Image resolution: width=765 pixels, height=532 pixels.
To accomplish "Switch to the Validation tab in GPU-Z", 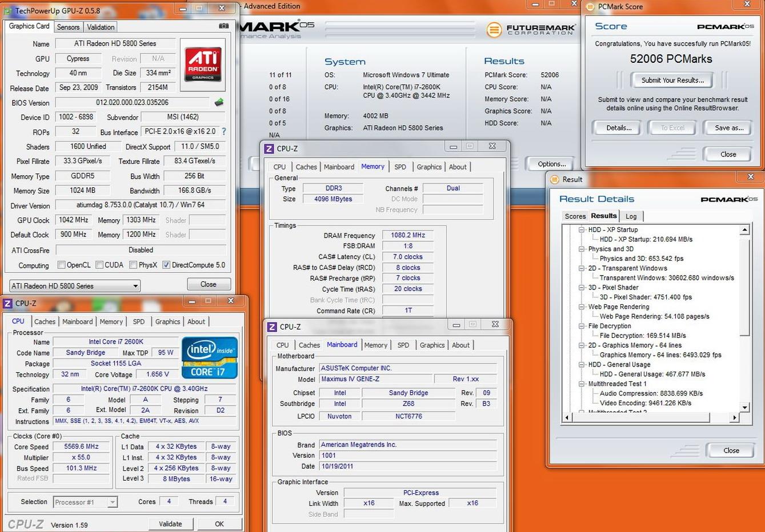I will pyautogui.click(x=101, y=27).
